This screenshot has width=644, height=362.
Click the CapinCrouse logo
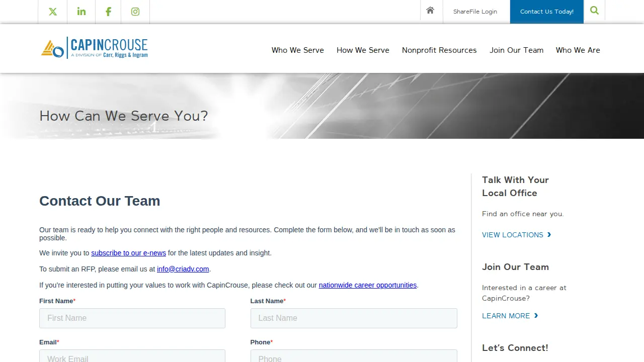[95, 48]
